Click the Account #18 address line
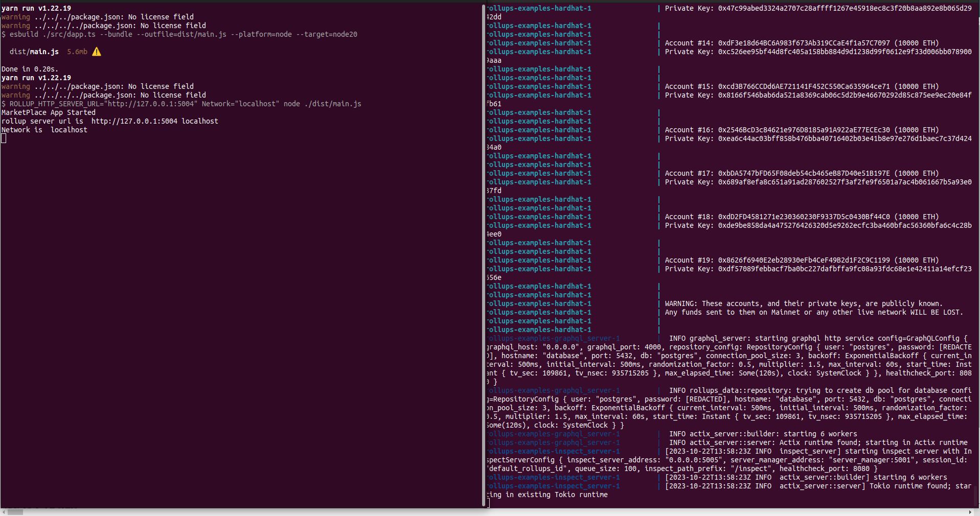The height and width of the screenshot is (516, 980). click(802, 217)
